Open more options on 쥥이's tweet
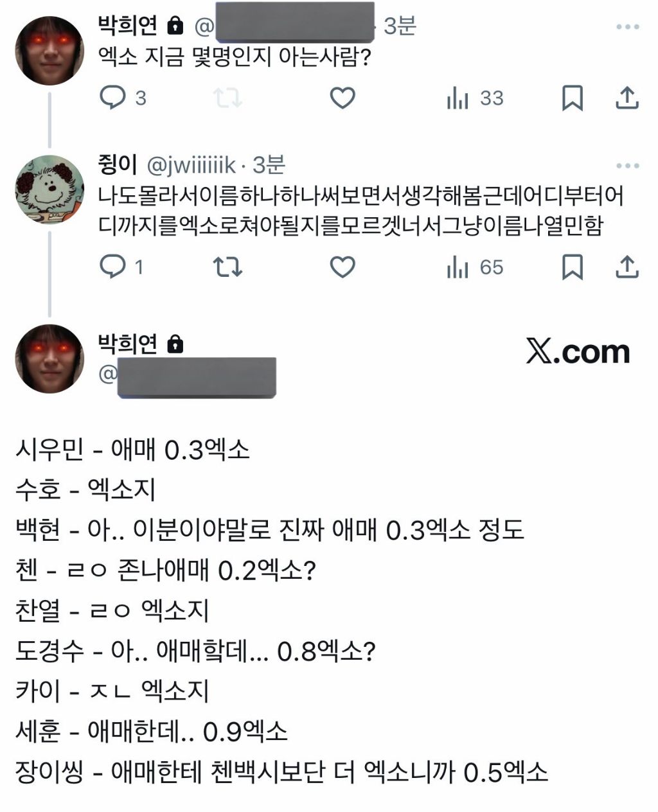The image size is (658, 812). pos(627,166)
